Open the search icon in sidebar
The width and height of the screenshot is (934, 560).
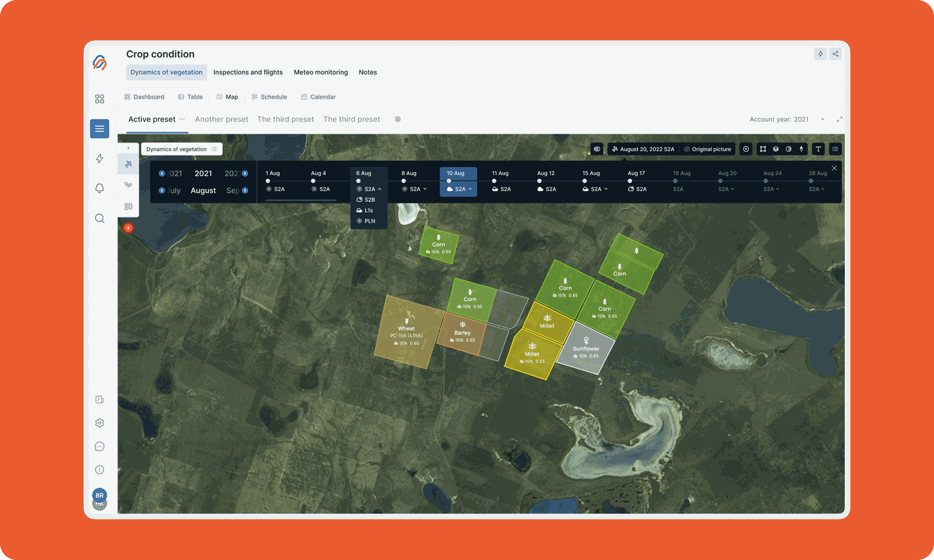coord(99,218)
